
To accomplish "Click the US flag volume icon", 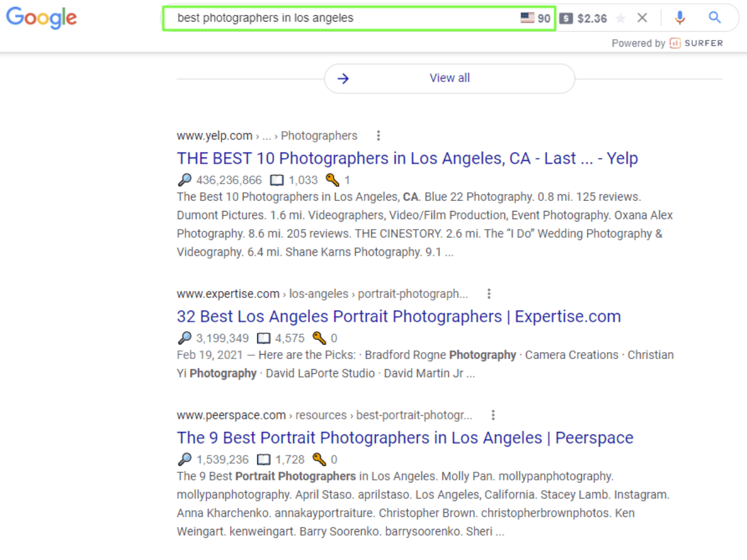I will tap(527, 18).
